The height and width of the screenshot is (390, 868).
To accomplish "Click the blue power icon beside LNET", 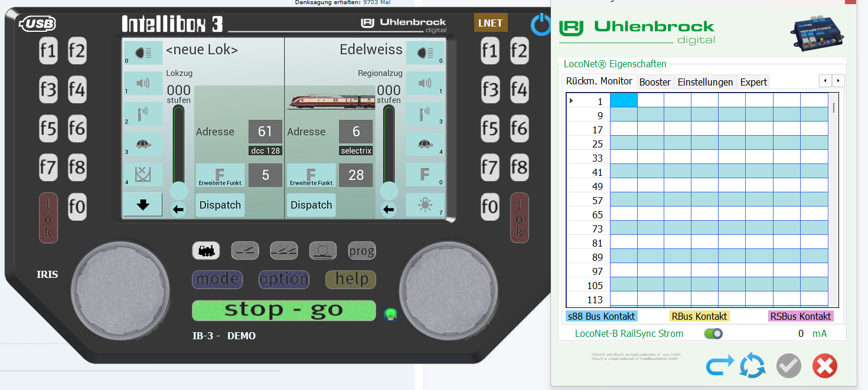I will point(540,25).
